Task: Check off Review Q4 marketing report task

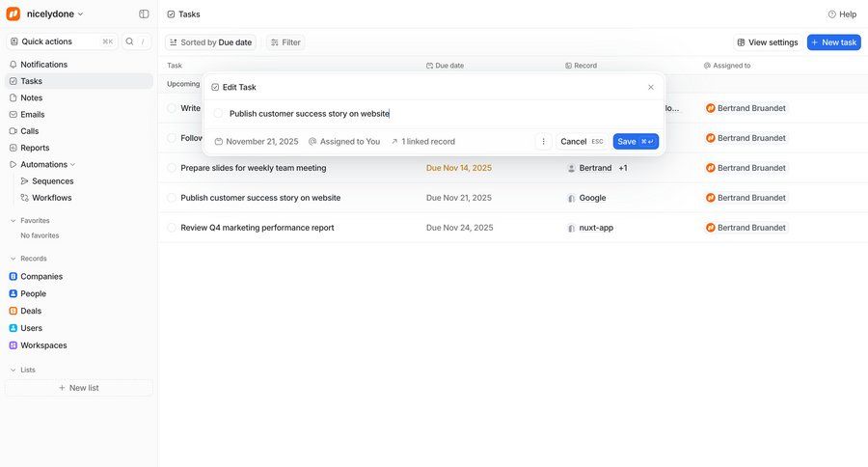Action: click(172, 228)
